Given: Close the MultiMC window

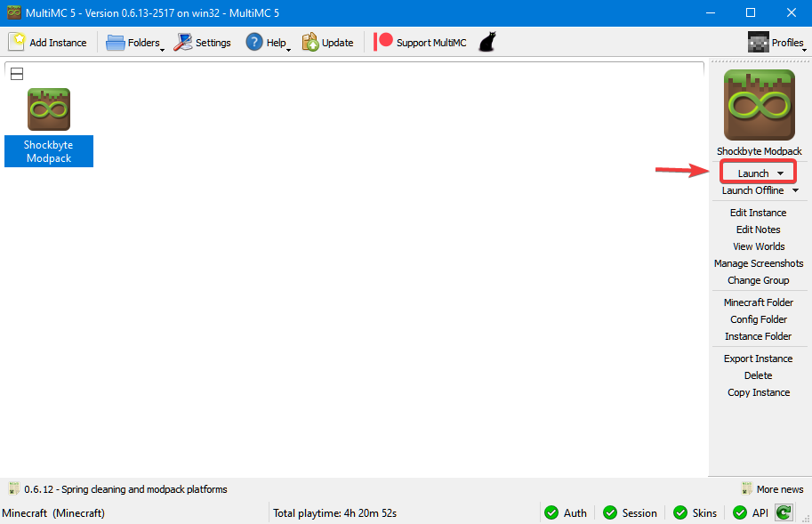Looking at the screenshot, I should tap(792, 13).
